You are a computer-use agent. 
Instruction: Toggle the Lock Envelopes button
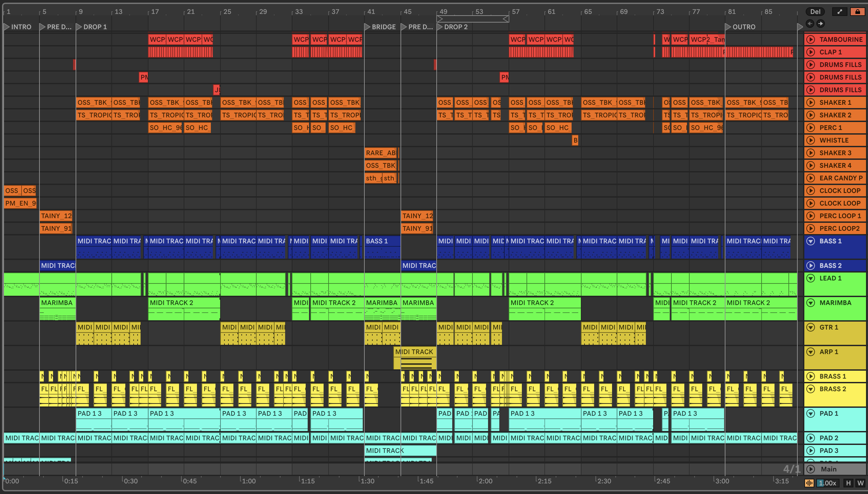click(x=857, y=12)
